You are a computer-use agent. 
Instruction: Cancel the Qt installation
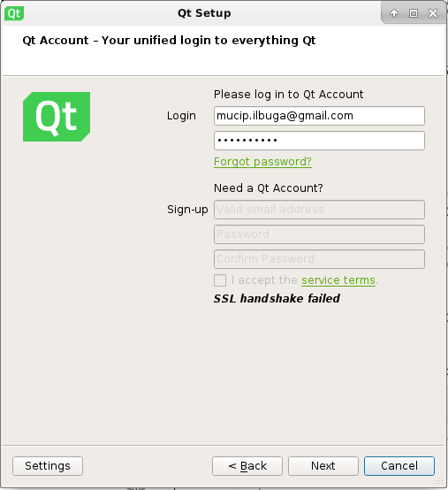[x=399, y=466]
